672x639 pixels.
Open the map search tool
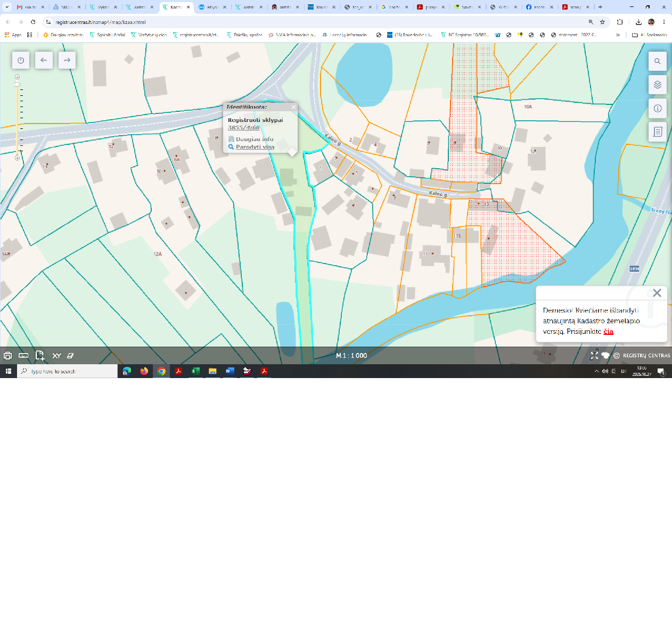pyautogui.click(x=658, y=61)
